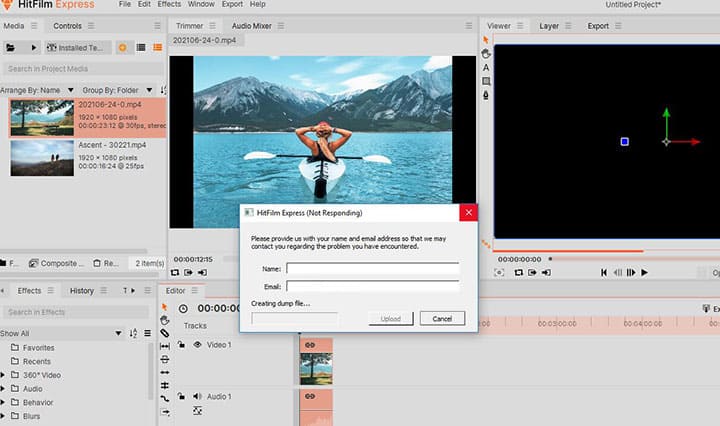Click the Trimmer loop playback icon
This screenshot has height=426, width=720.
click(175, 272)
